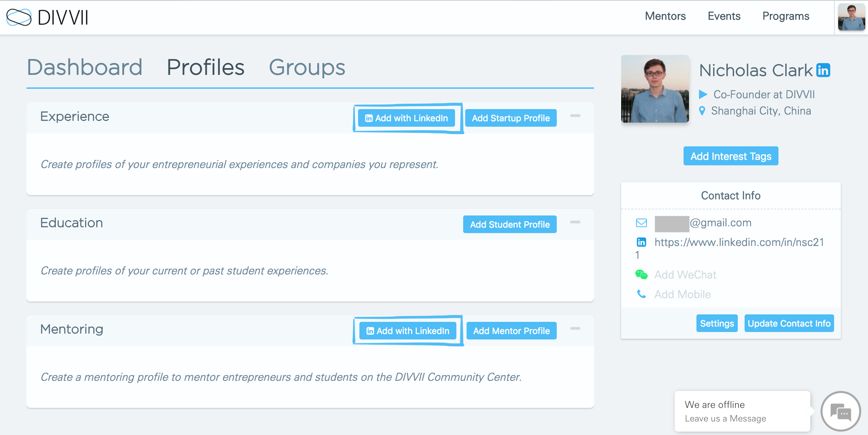This screenshot has width=868, height=435.
Task: Click Nicholas Clark profile photo
Action: point(655,89)
